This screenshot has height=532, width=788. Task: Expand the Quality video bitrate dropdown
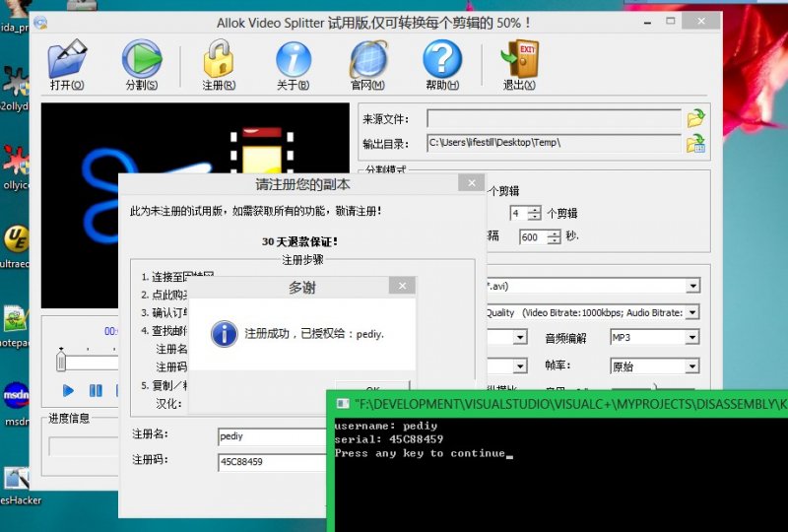[x=692, y=312]
